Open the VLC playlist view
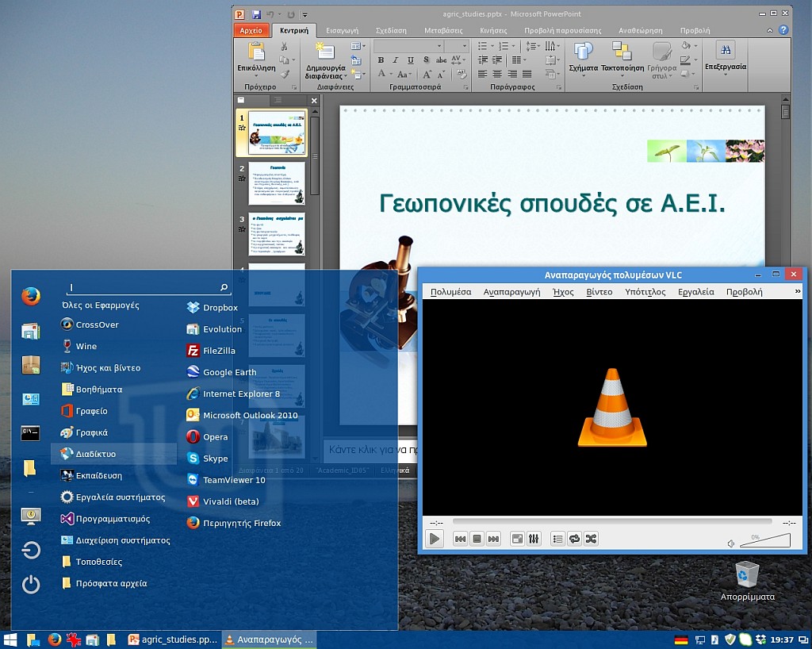 point(557,539)
